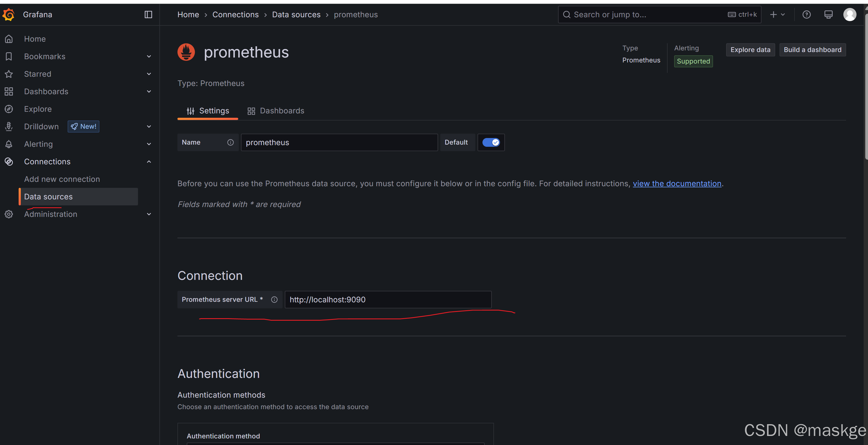The width and height of the screenshot is (868, 445).
Task: Expand the Alerting menu chevron
Action: [149, 144]
